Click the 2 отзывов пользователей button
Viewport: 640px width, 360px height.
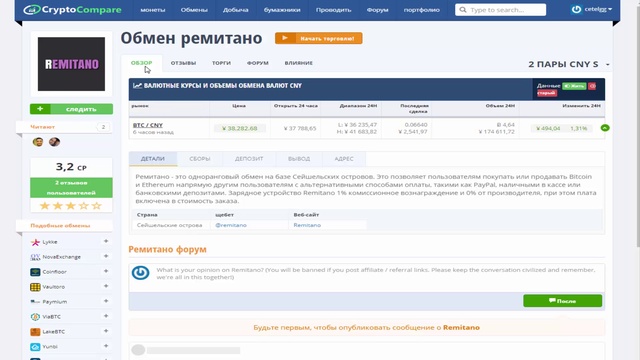[x=71, y=188]
